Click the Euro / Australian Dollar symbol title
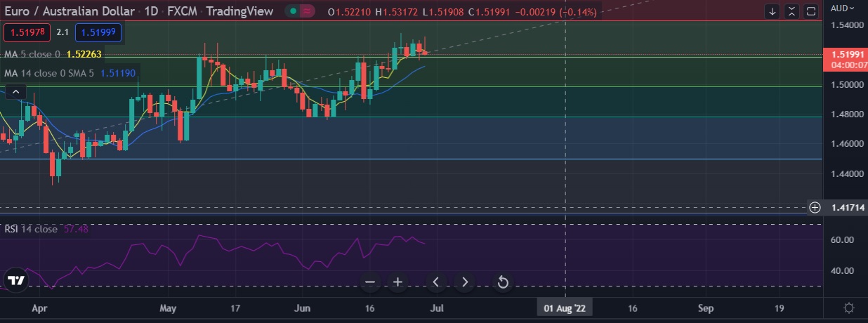868x323 pixels. click(x=70, y=11)
